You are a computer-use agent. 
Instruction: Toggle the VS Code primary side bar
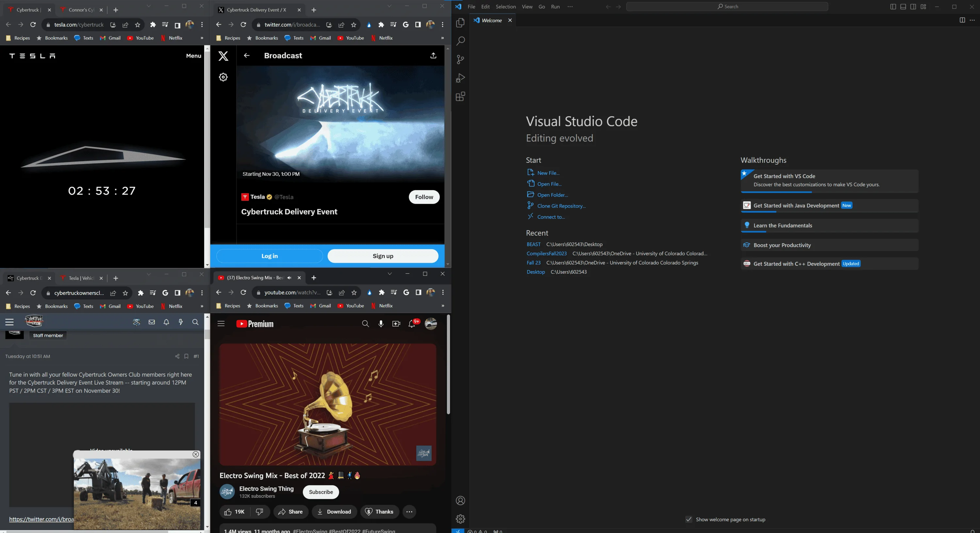893,7
